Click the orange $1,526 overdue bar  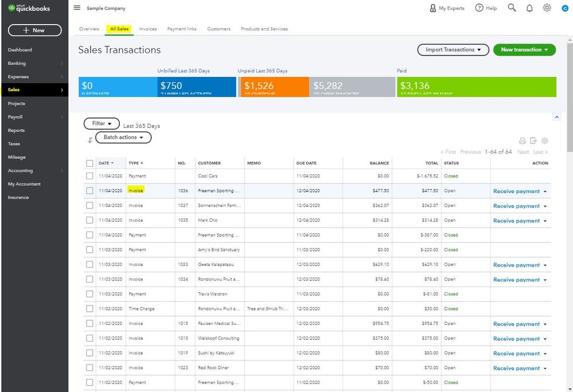point(274,87)
